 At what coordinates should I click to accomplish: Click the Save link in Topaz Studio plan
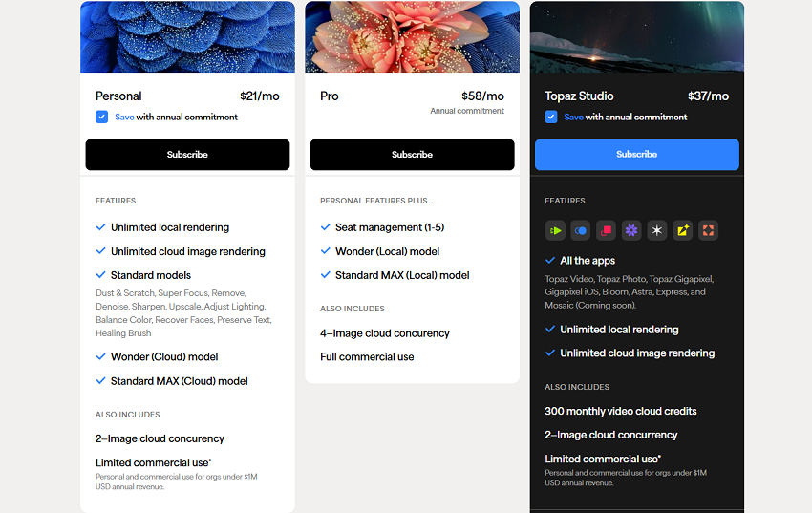pyautogui.click(x=573, y=117)
